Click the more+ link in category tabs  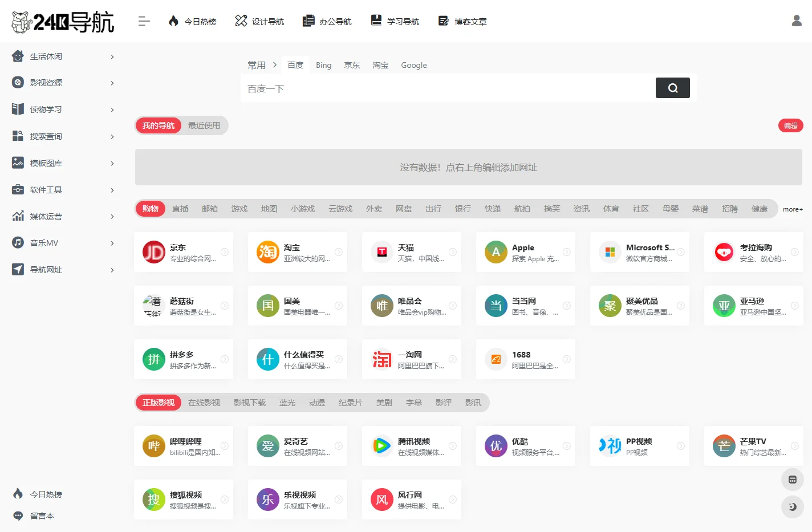[793, 209]
